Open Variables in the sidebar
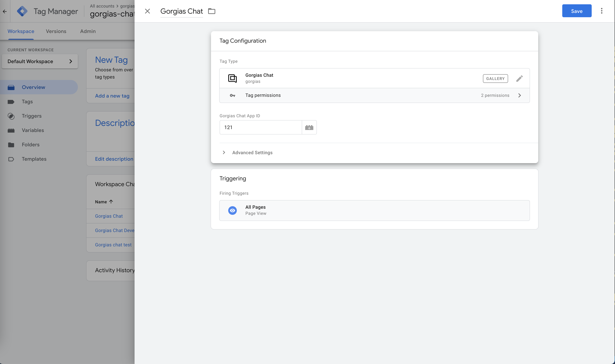Viewport: 615px width, 364px height. [33, 130]
